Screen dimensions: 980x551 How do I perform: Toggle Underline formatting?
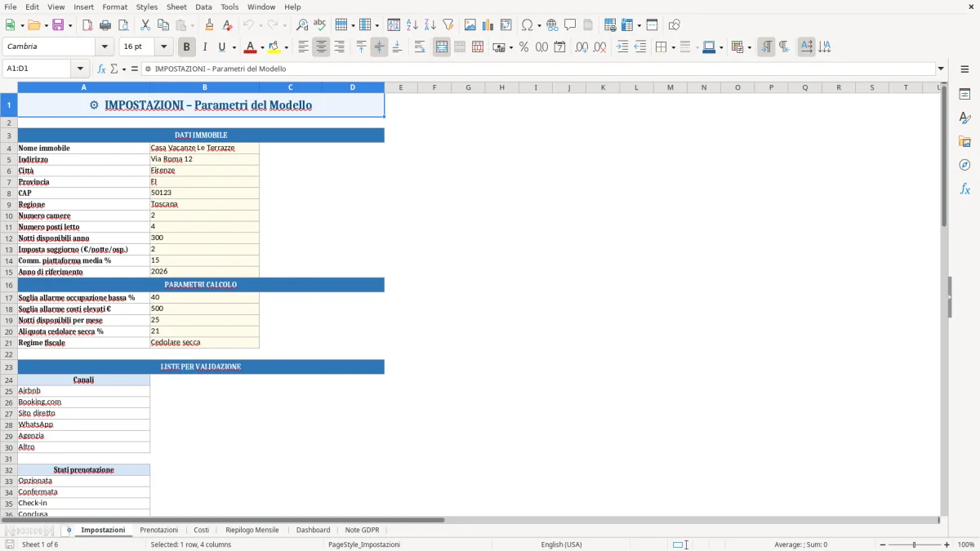[221, 47]
